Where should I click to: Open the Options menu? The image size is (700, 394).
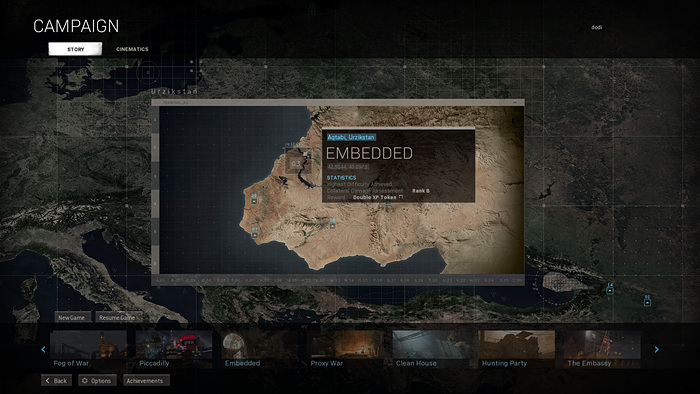[97, 381]
